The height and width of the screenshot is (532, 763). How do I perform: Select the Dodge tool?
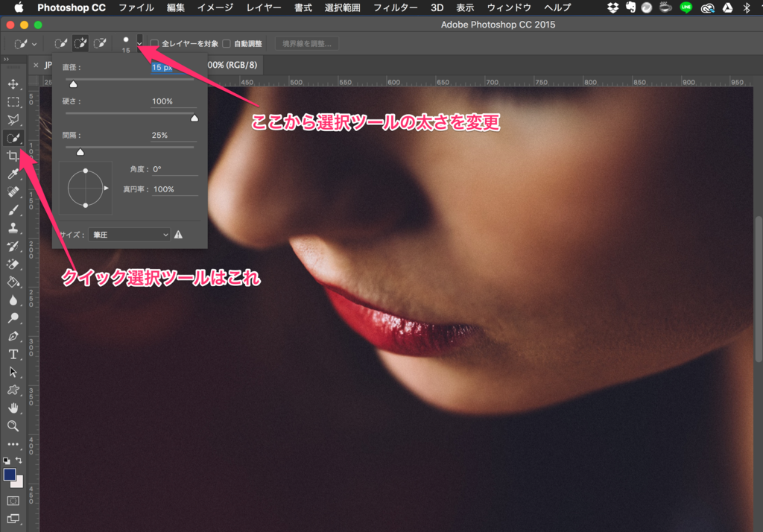13,318
